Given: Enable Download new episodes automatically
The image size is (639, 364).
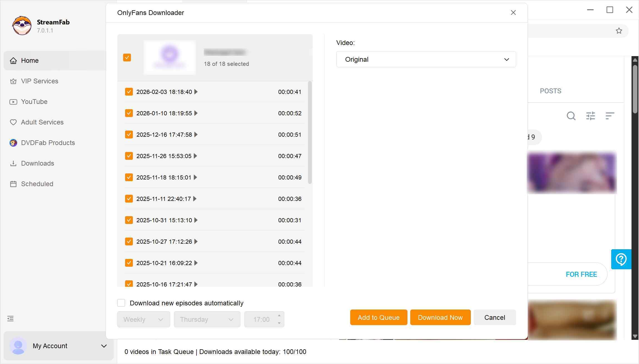Looking at the screenshot, I should 121,303.
